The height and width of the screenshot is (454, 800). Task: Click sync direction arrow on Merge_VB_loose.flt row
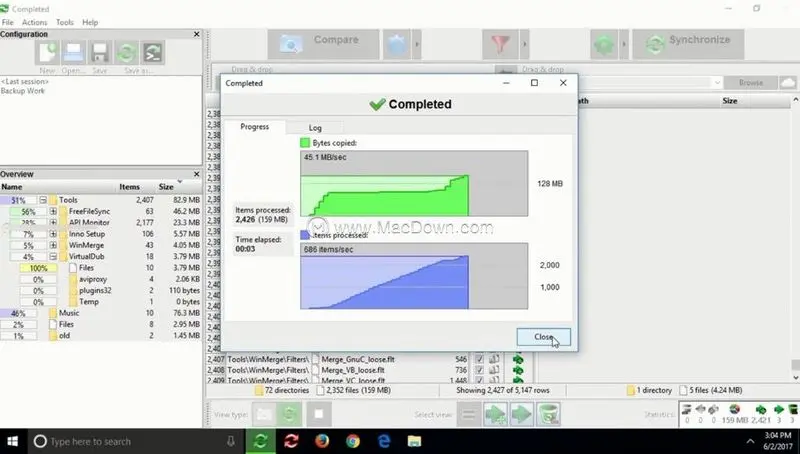point(518,370)
